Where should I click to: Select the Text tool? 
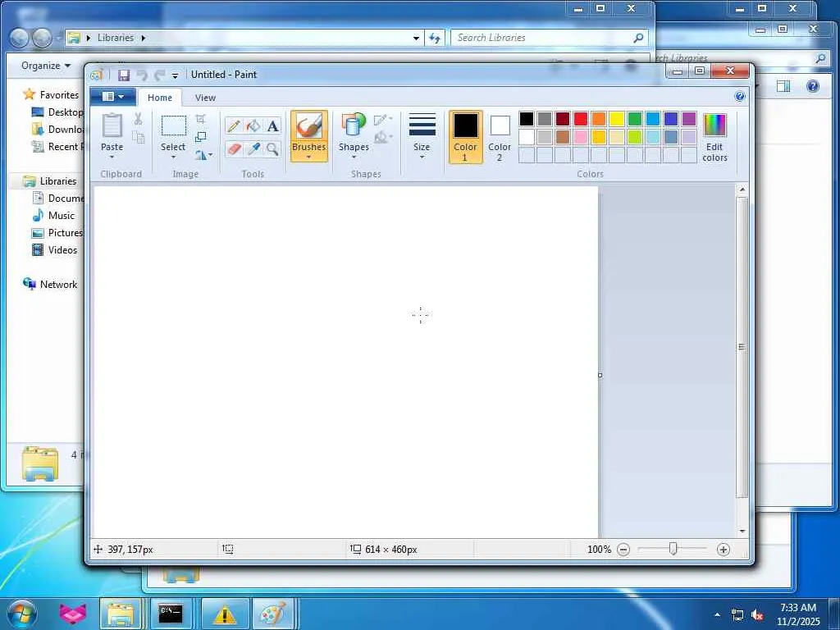(x=272, y=126)
